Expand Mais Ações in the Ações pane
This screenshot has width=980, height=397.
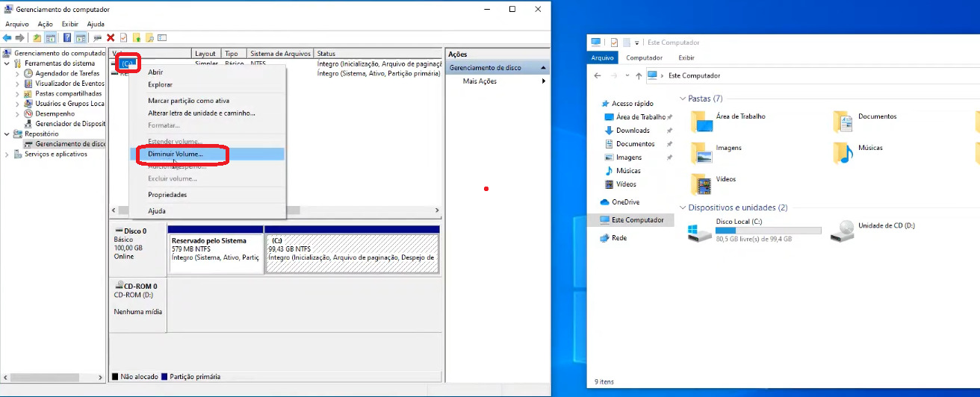pyautogui.click(x=497, y=81)
